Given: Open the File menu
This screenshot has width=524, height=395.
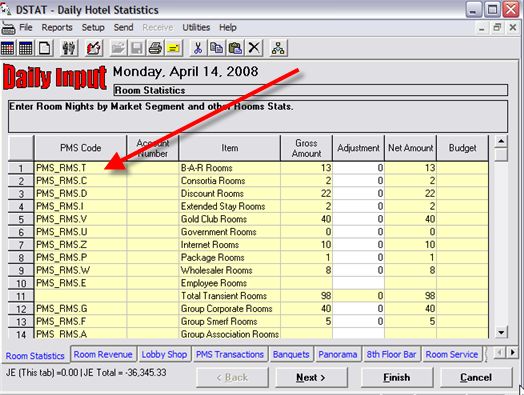Looking at the screenshot, I should tap(26, 27).
